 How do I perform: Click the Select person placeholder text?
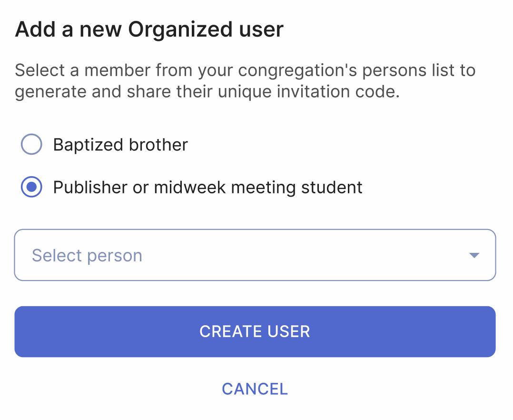point(87,255)
